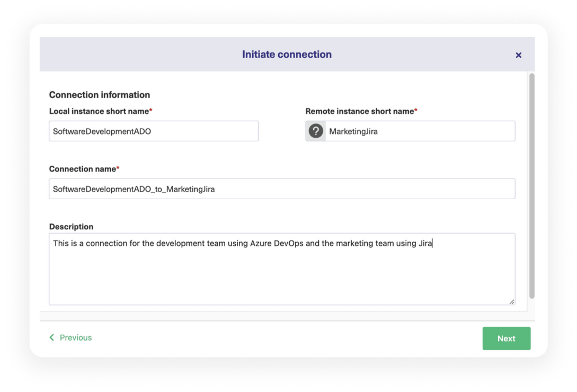Screen dimensions: 577x392
Task: Click the Initiate connection title
Action: coord(287,55)
